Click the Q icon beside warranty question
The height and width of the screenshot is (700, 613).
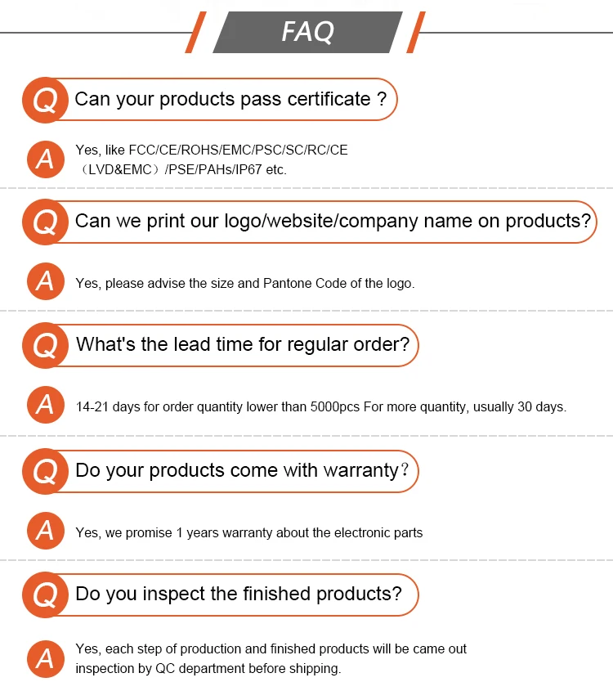tap(45, 471)
